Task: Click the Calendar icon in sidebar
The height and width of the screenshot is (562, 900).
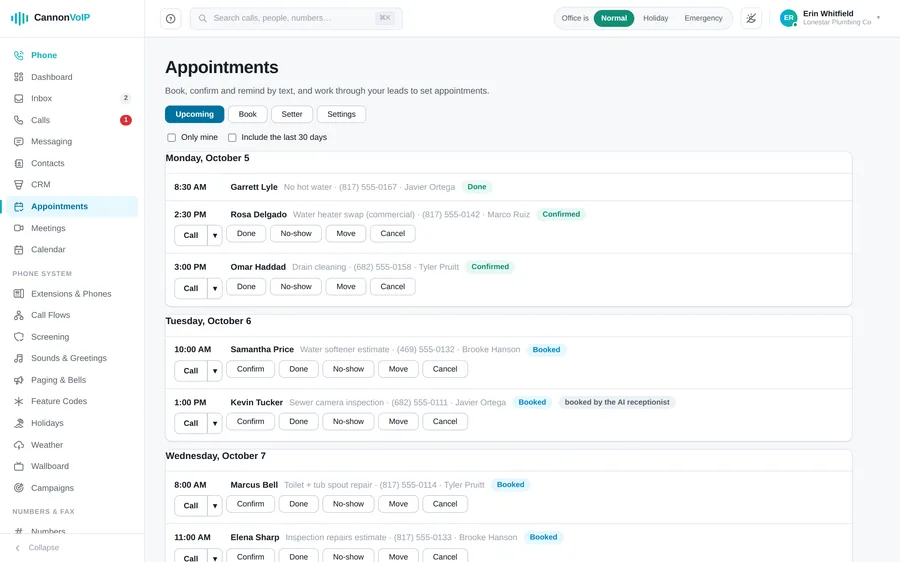Action: (19, 250)
